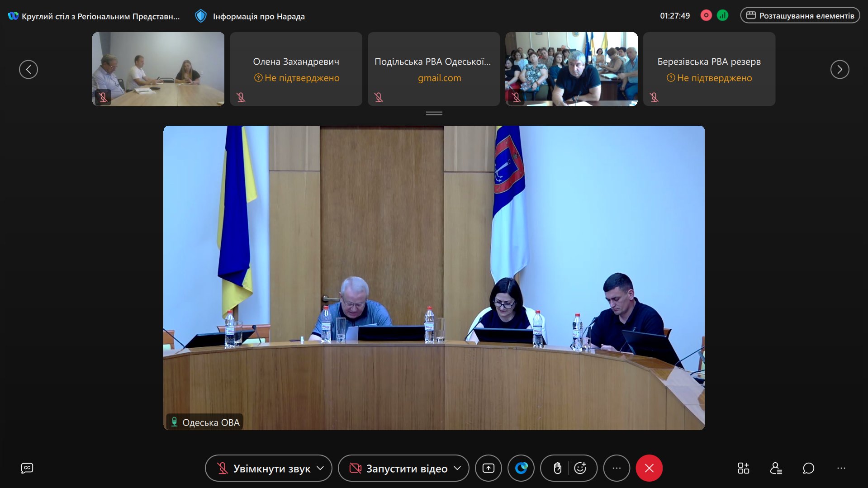
Task: Open the apps icon in bottom right
Action: point(743,468)
